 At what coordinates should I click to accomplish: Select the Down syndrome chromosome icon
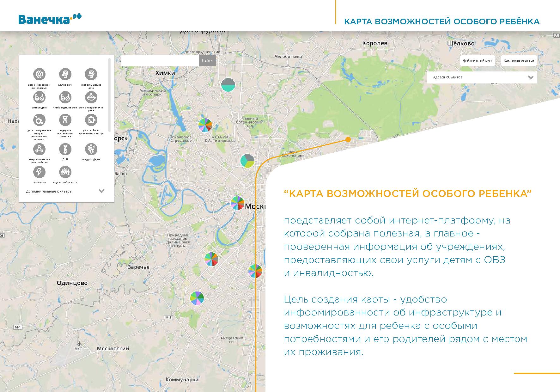tap(91, 149)
